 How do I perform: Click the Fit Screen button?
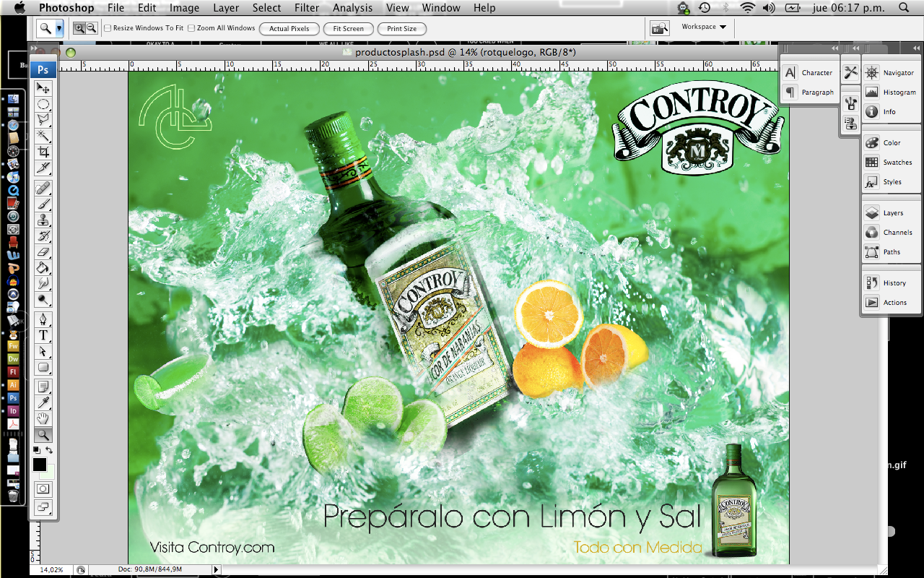coord(348,28)
